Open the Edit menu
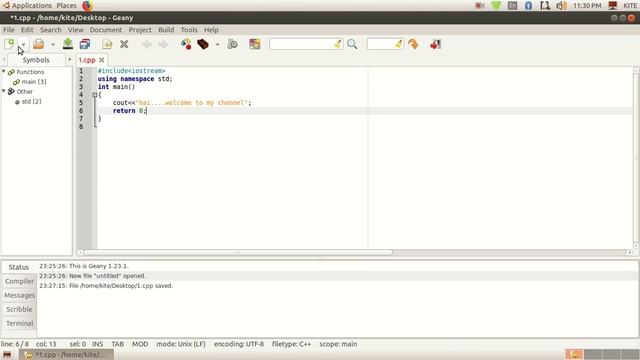640x360 pixels. tap(27, 30)
